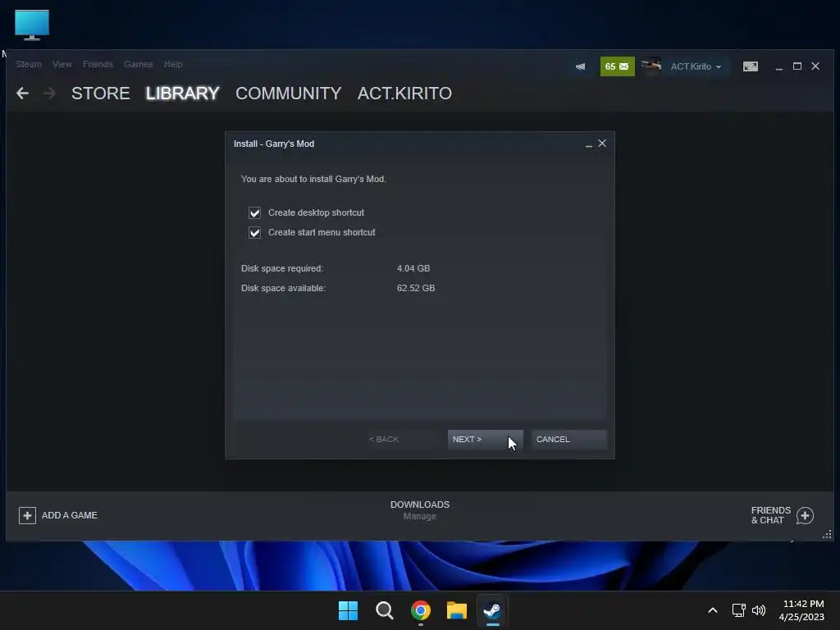Screen dimensions: 840x630
Task: Open the Games menu
Action: point(138,64)
